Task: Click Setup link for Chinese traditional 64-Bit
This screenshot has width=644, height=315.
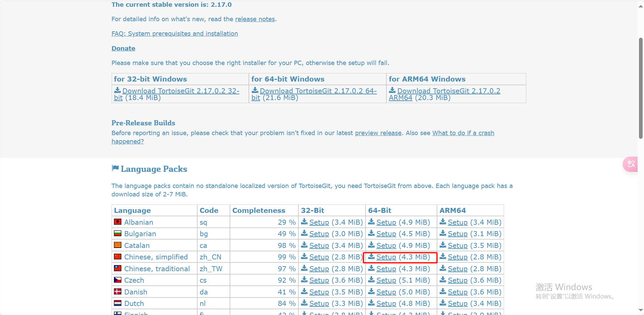Action: (x=386, y=269)
